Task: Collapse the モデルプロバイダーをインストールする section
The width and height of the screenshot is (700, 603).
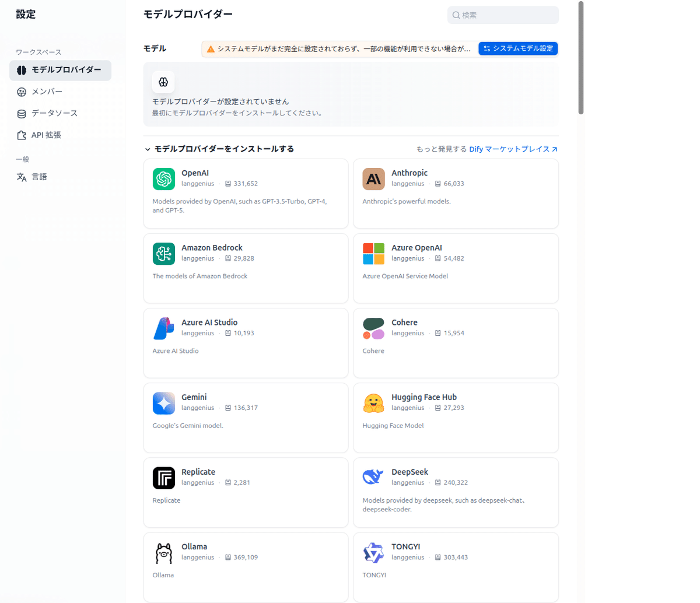Action: 148,149
